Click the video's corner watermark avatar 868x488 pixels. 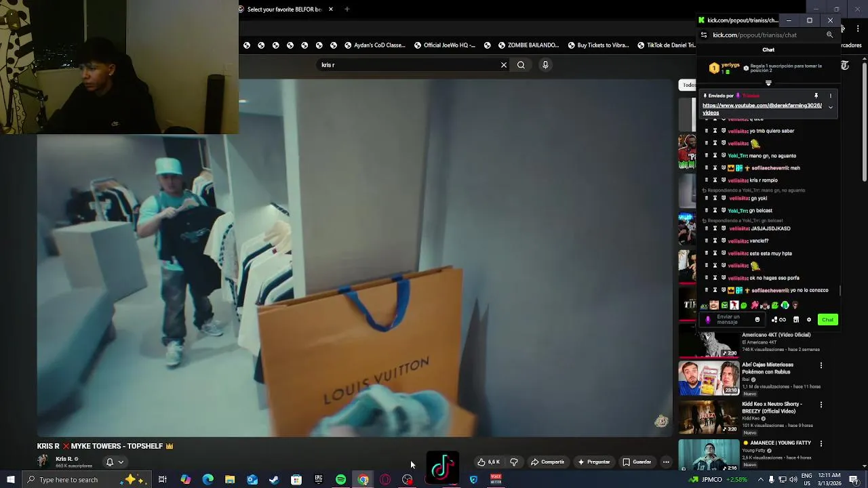661,422
